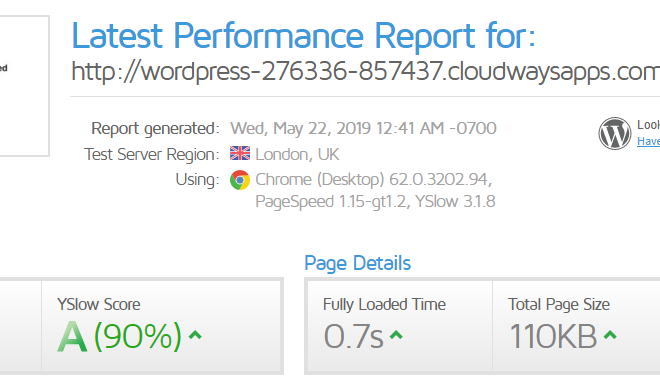The image size is (660, 390).
Task: Click the 0.7s load time value
Action: click(x=353, y=336)
